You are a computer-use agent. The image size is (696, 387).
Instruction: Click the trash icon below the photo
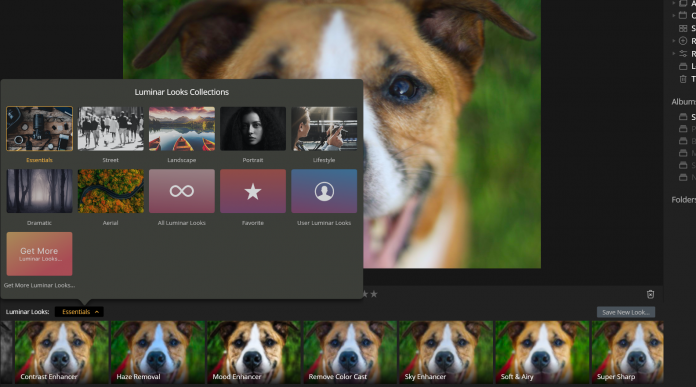(650, 294)
